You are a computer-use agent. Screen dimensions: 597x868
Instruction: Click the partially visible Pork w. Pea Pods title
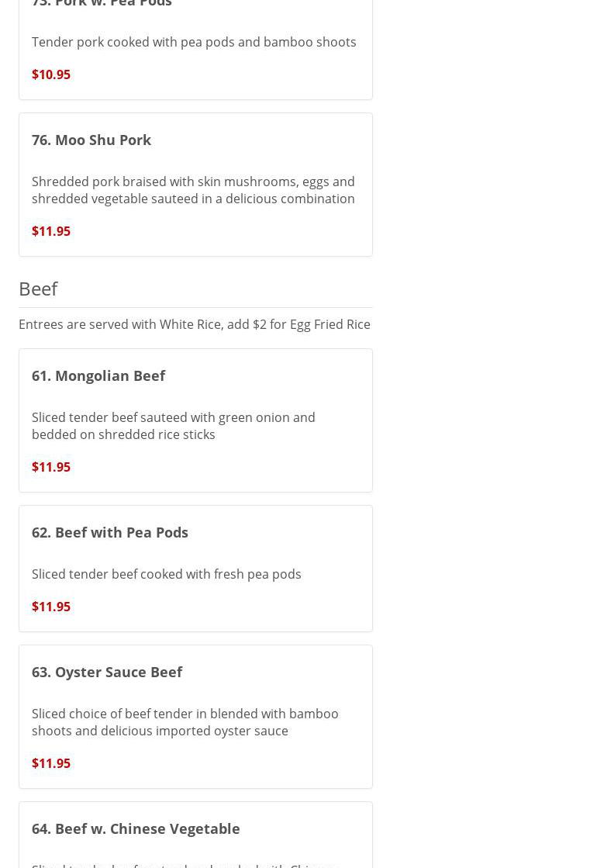click(102, 4)
